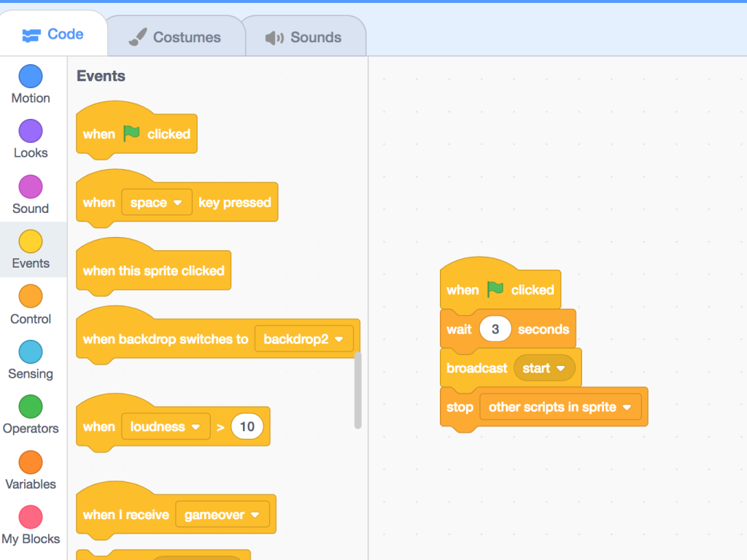Select the Control category orange circle
Screen dimensions: 747x560
click(31, 296)
